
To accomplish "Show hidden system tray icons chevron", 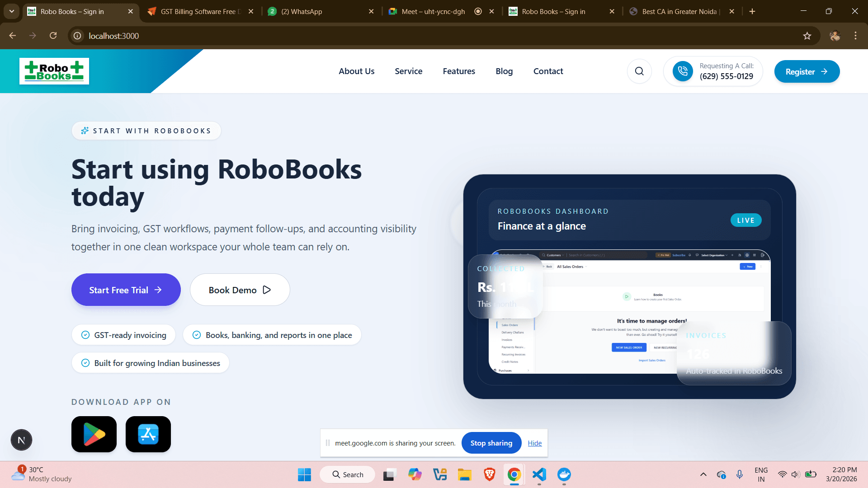I will pos(703,474).
